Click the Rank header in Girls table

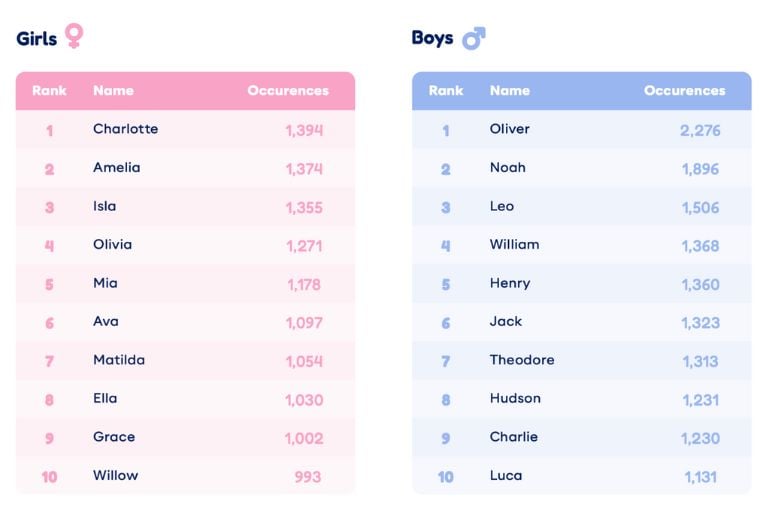[49, 90]
